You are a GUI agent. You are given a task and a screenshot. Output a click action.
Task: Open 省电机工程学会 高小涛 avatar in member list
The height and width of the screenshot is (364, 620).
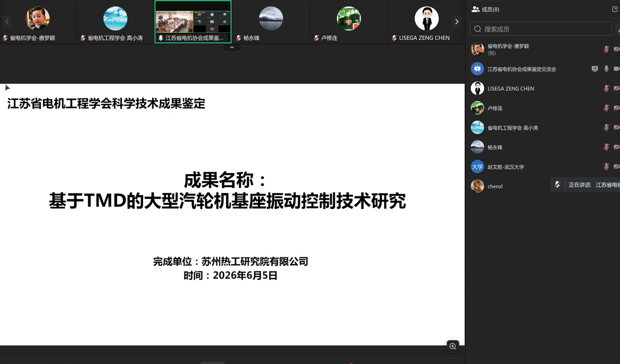coord(477,127)
